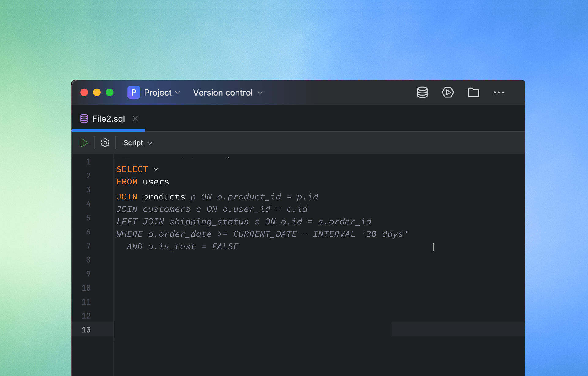Click the FROM keyword in the editor
The height and width of the screenshot is (376, 588).
(x=127, y=182)
